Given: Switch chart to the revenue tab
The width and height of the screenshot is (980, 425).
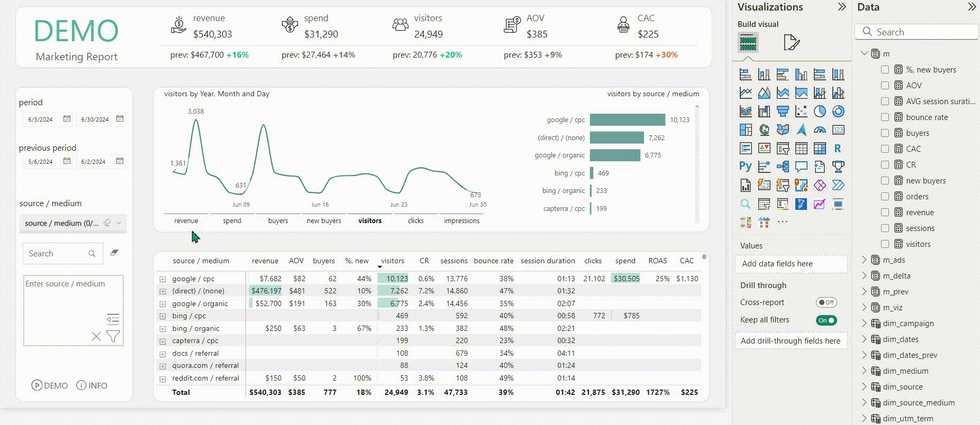Looking at the screenshot, I should point(186,220).
